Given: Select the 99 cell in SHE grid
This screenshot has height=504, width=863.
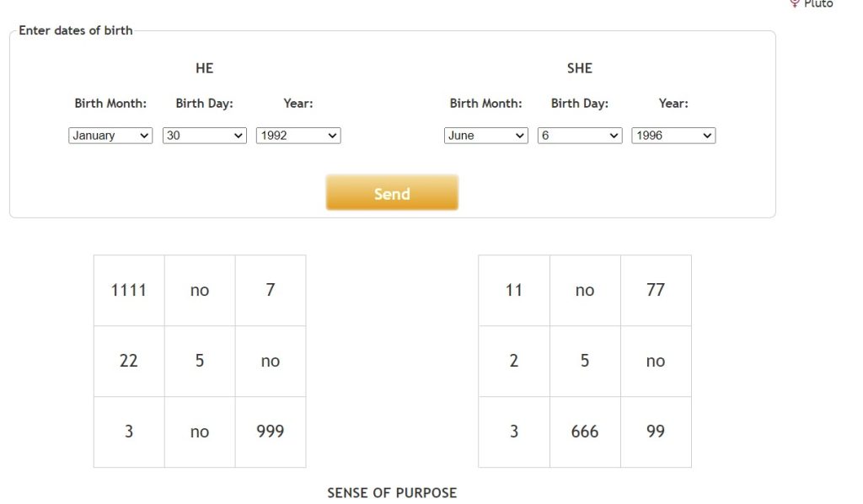Looking at the screenshot, I should [x=656, y=432].
